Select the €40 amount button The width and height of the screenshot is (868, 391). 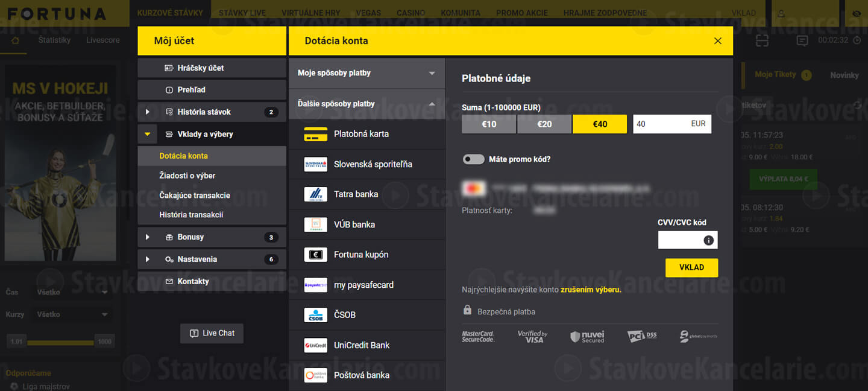(600, 124)
